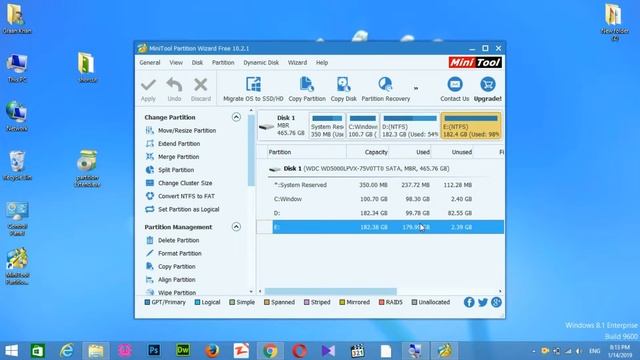Viewport: 640px width, 360px height.
Task: Open Photoshop from the taskbar
Action: (154, 351)
